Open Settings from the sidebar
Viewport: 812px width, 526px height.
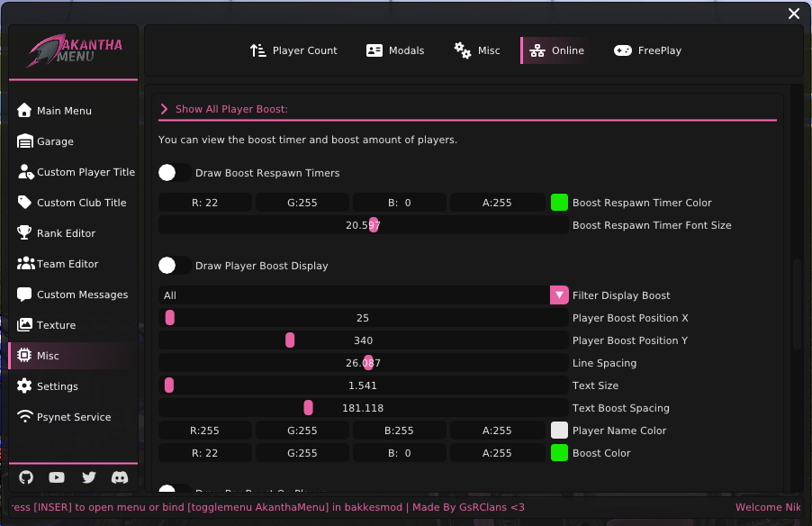click(x=57, y=386)
